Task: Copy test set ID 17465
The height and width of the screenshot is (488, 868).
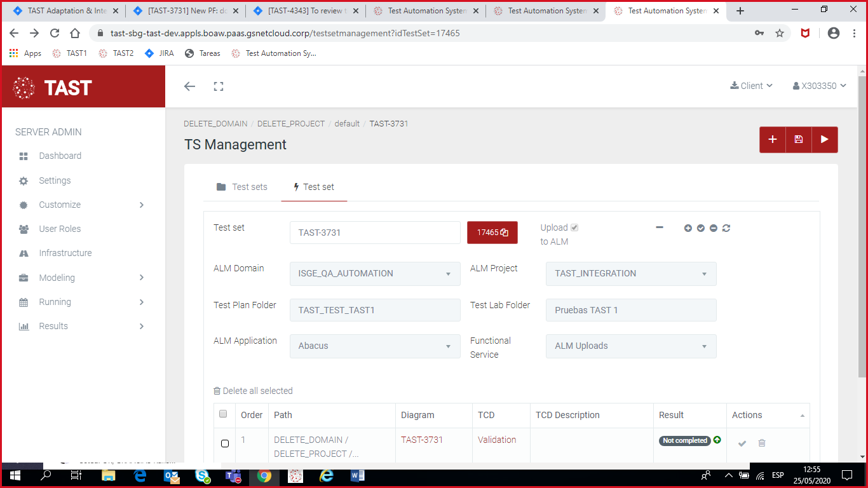Action: 492,233
